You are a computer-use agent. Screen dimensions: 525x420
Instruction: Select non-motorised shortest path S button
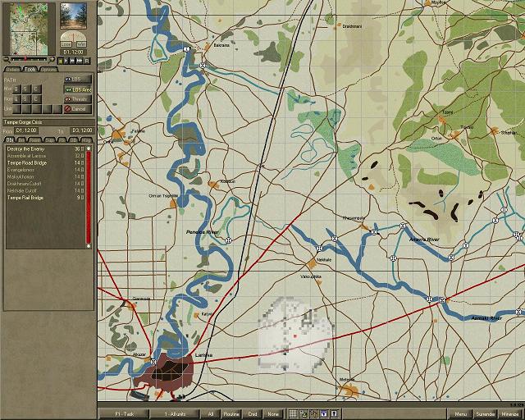click(x=26, y=99)
